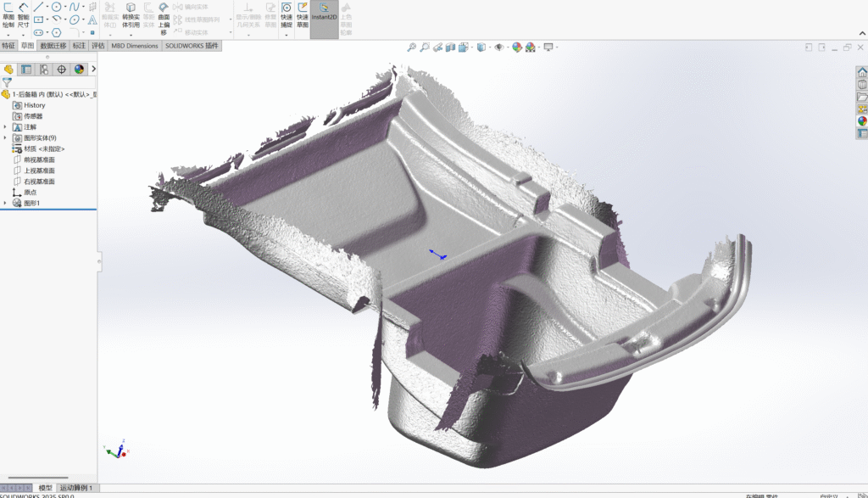Open the ConfigurationManager tab icon
Image resolution: width=868 pixels, height=498 pixels.
pos(44,70)
